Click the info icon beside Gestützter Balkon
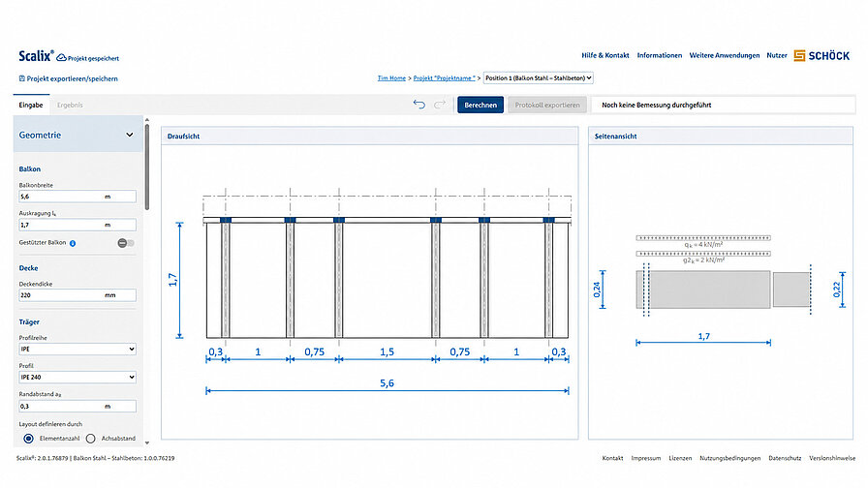This screenshot has width=868, height=488. click(x=73, y=243)
